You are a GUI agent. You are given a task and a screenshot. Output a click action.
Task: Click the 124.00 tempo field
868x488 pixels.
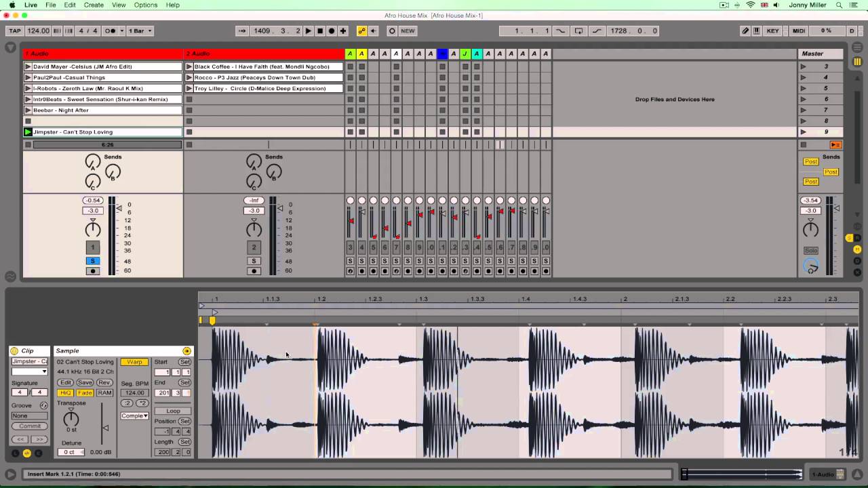click(x=38, y=30)
